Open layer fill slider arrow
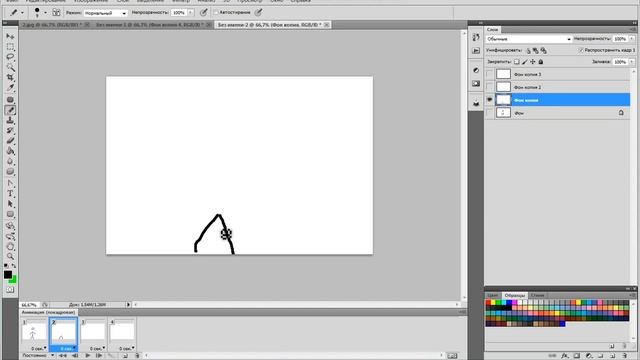The image size is (640, 360). click(632, 62)
